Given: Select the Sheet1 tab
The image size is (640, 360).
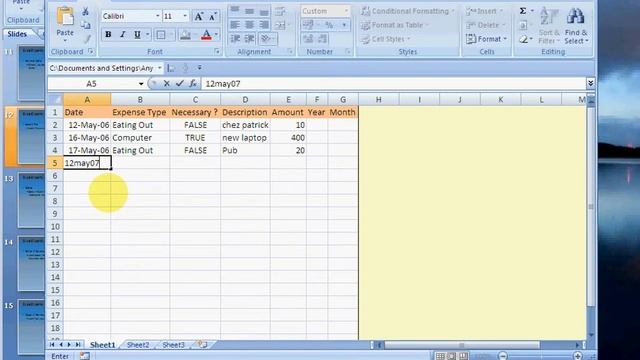Looking at the screenshot, I should (102, 345).
